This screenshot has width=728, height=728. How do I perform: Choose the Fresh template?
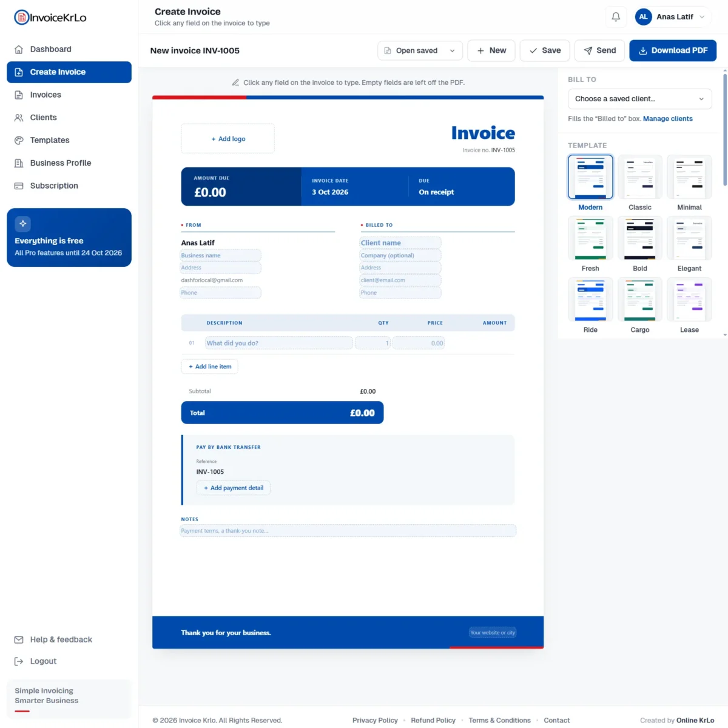[590, 238]
